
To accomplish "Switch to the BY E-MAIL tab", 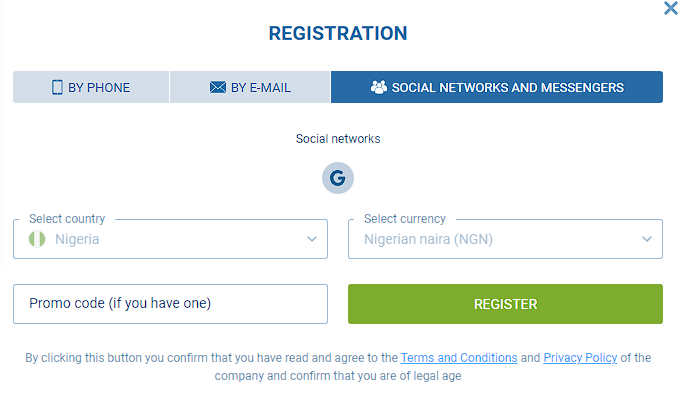I will coord(250,87).
